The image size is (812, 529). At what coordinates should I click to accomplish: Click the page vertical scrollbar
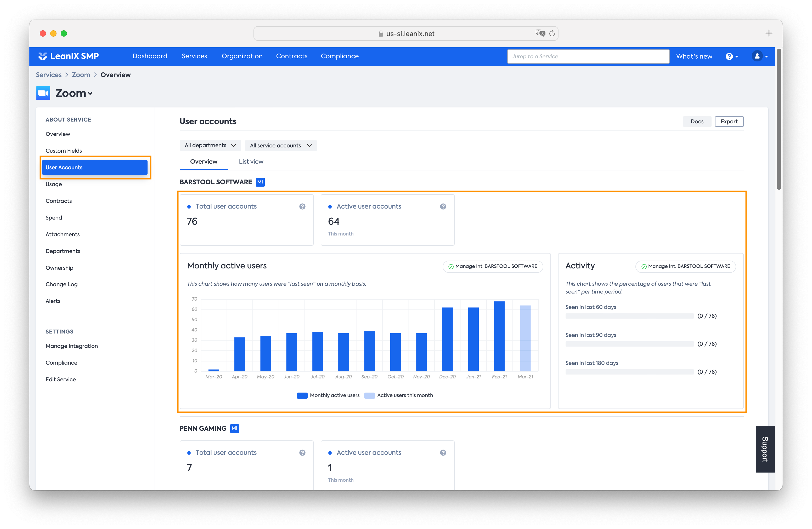tap(779, 119)
